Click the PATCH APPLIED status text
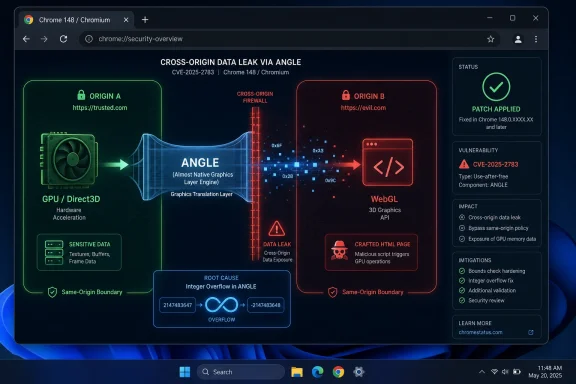Viewport: 576px width, 384px height. point(496,109)
